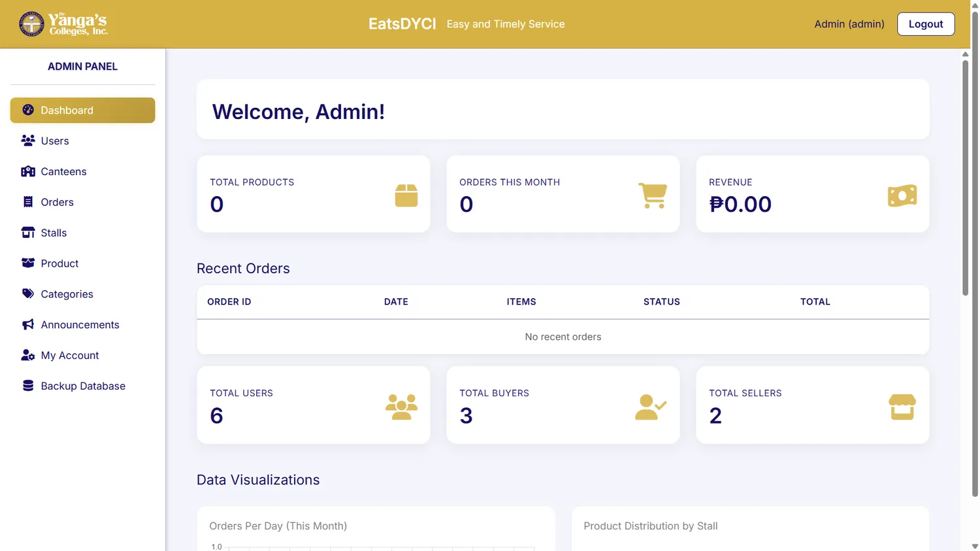Click the ₱0.00 revenue value
Image resolution: width=980 pixels, height=551 pixels.
pyautogui.click(x=740, y=205)
